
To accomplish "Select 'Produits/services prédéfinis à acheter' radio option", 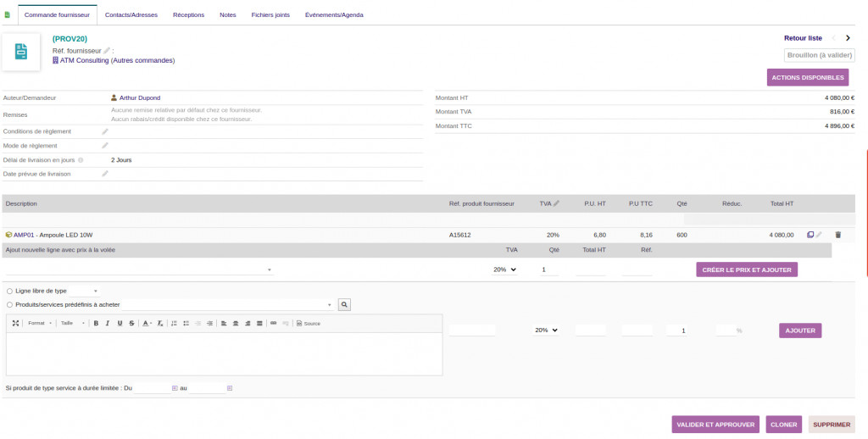I will [9, 304].
